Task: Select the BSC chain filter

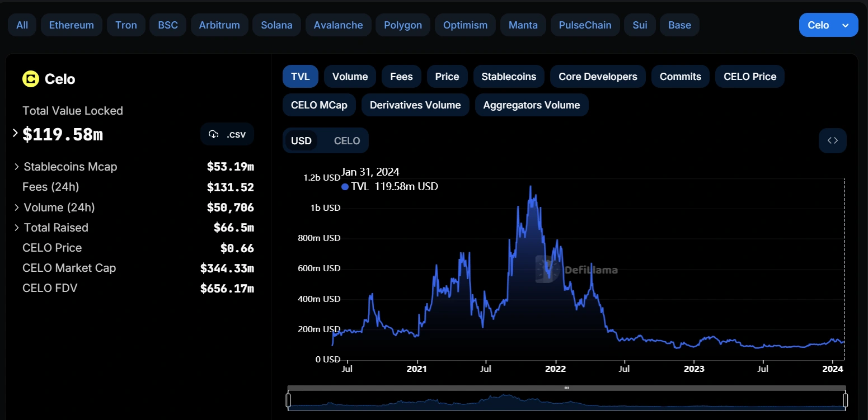Action: point(168,25)
